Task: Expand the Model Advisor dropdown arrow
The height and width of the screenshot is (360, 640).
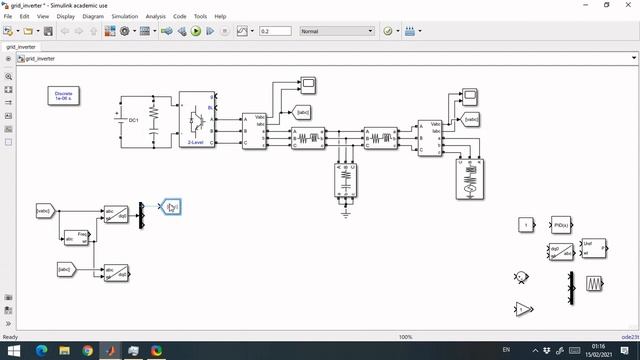Action: tap(398, 31)
